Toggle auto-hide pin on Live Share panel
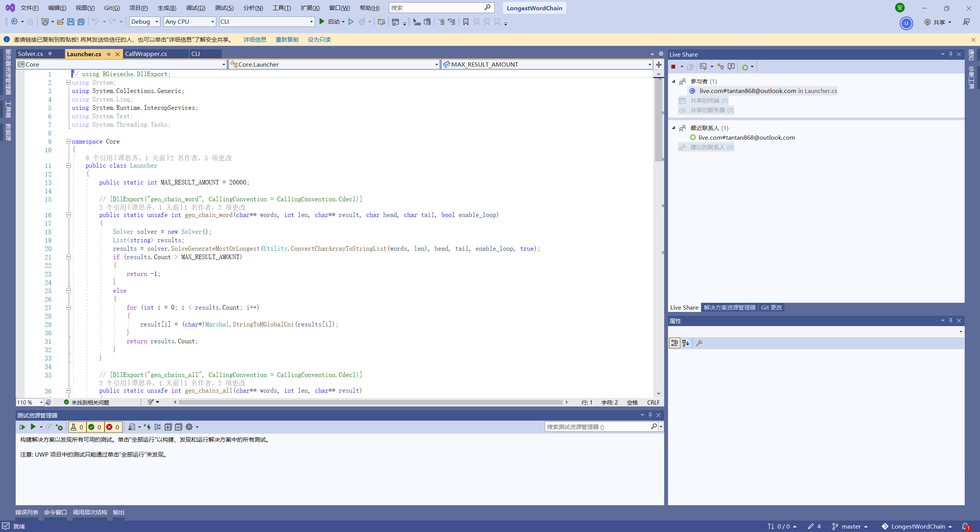This screenshot has height=532, width=980. (951, 54)
